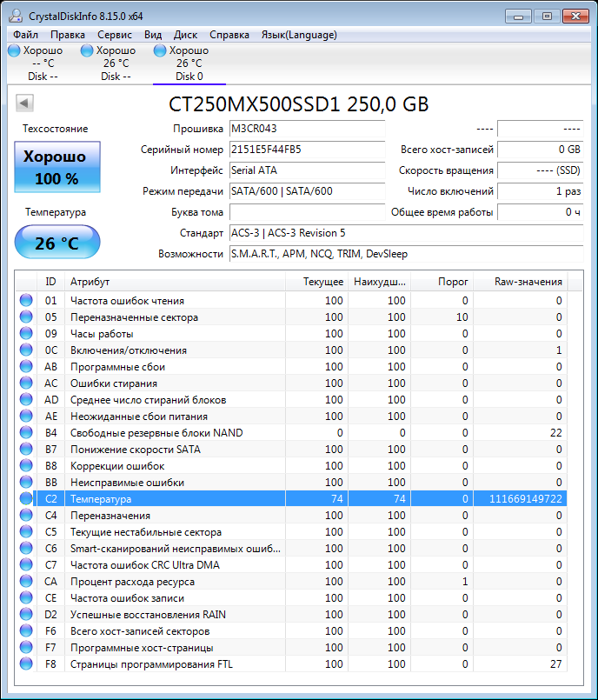Click the Атрибут column header
Screen dimensions: 598x700
(x=175, y=282)
